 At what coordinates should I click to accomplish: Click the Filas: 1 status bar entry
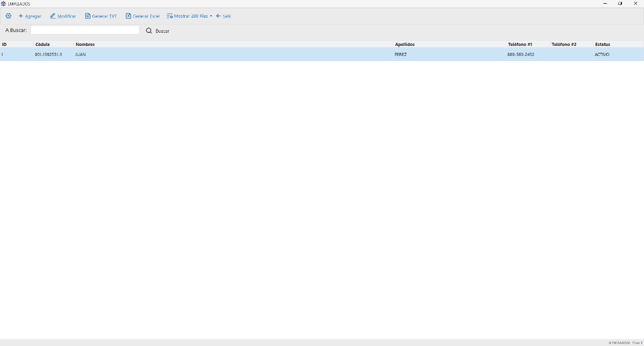[638, 343]
